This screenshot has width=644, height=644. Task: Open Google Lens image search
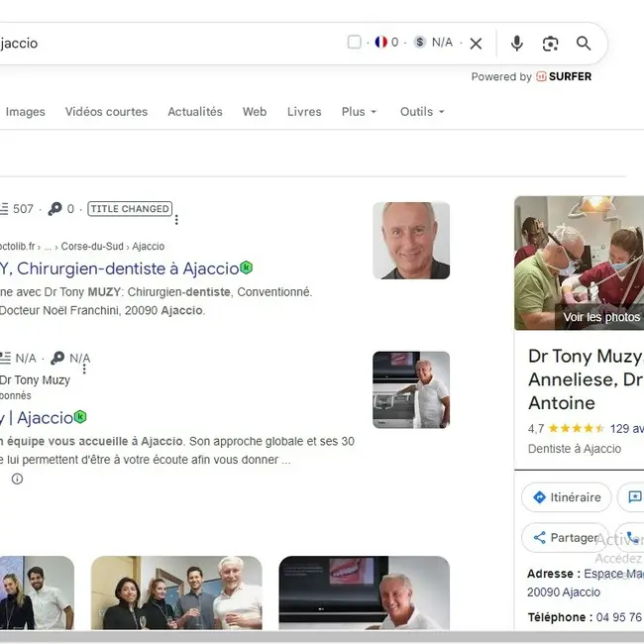[550, 44]
